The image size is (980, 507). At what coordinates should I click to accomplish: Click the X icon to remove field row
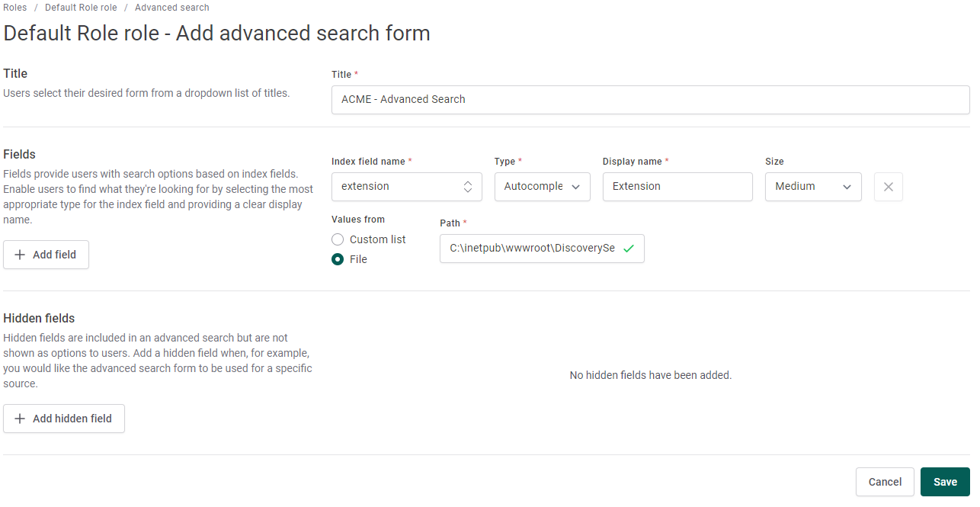(888, 187)
